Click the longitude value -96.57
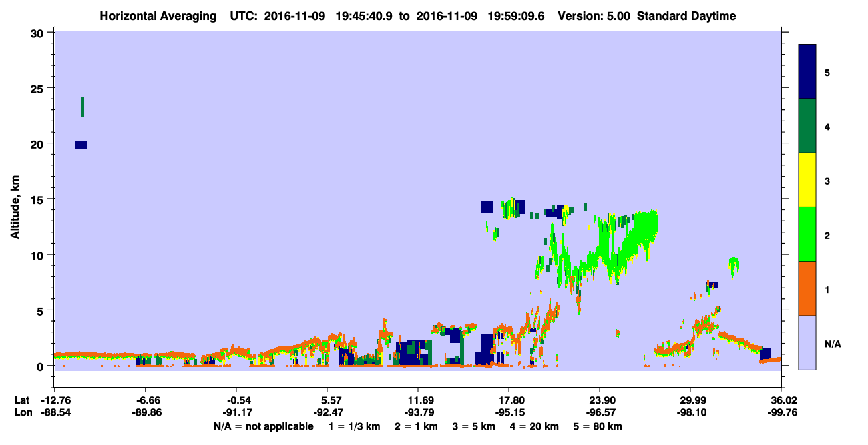868x445 pixels. click(600, 412)
